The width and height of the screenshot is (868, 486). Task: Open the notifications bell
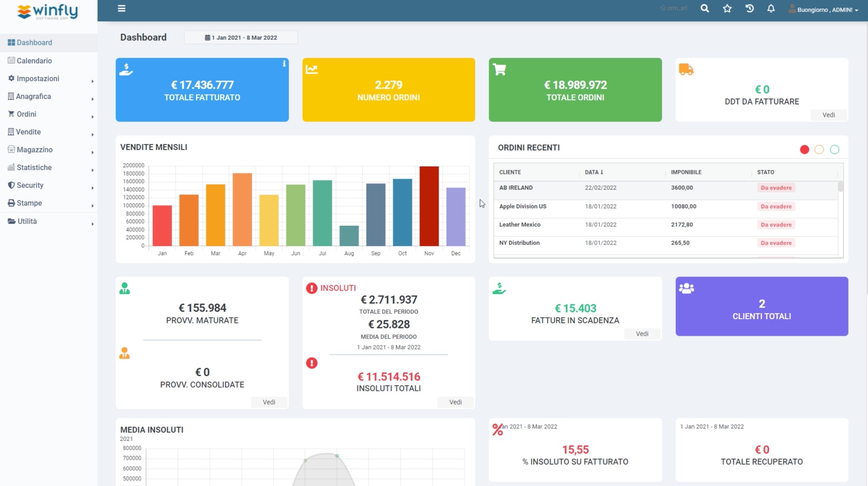point(771,9)
